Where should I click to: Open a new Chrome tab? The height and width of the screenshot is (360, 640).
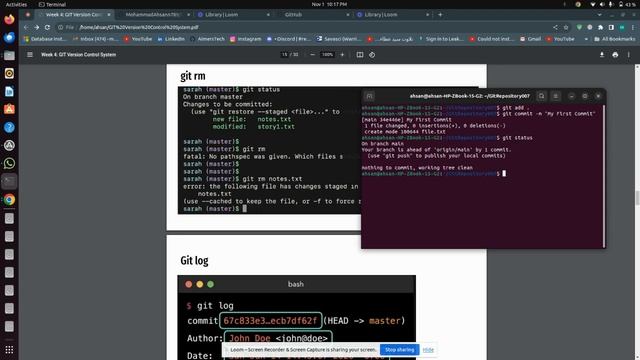[440, 15]
